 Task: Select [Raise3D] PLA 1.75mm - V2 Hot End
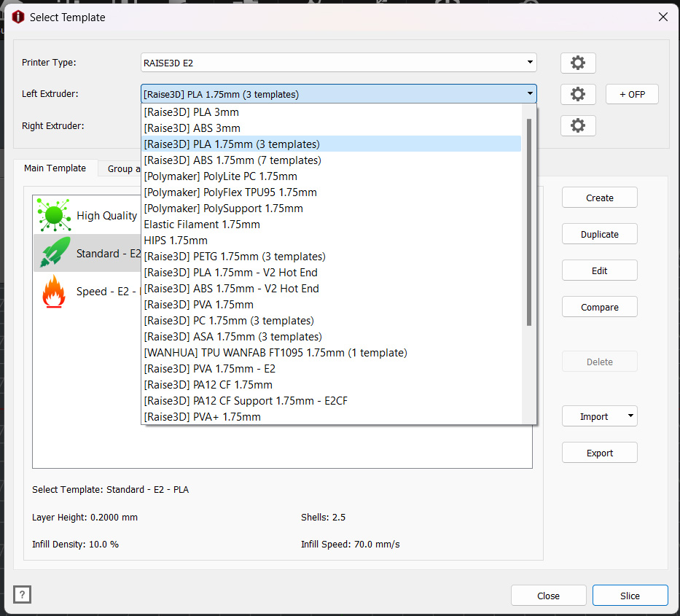pos(332,273)
